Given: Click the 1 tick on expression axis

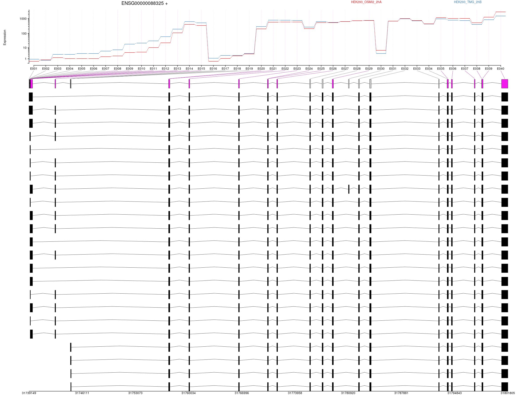Looking at the screenshot, I should pyautogui.click(x=26, y=59).
